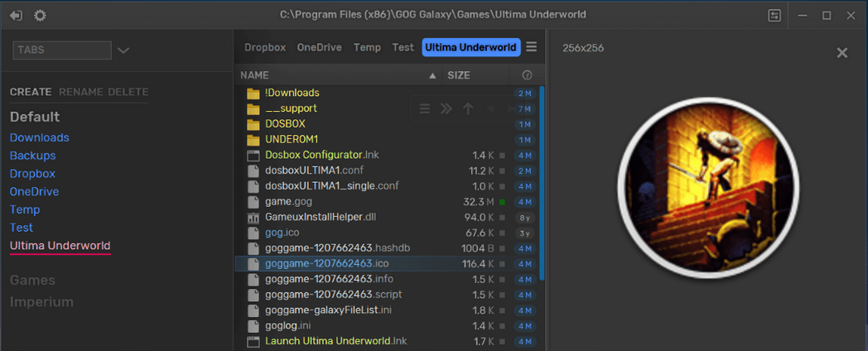The height and width of the screenshot is (351, 868).
Task: Switch to the OneDrive tab
Action: [320, 48]
